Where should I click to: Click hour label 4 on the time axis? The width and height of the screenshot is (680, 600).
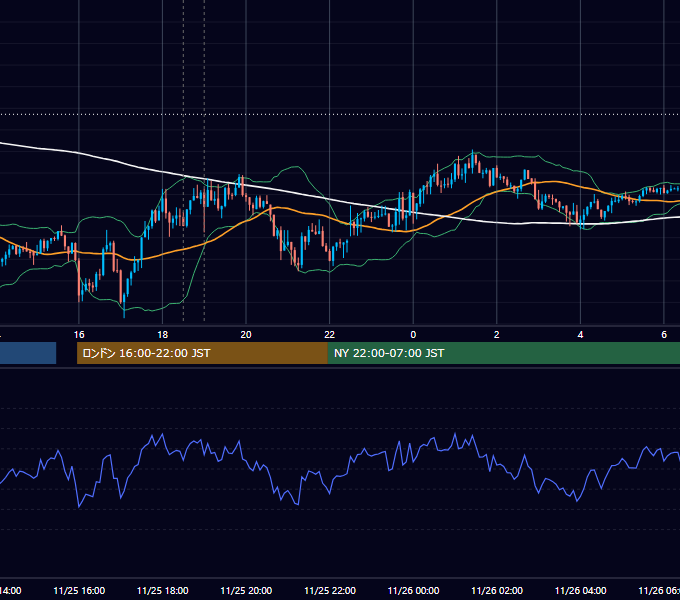pyautogui.click(x=580, y=335)
